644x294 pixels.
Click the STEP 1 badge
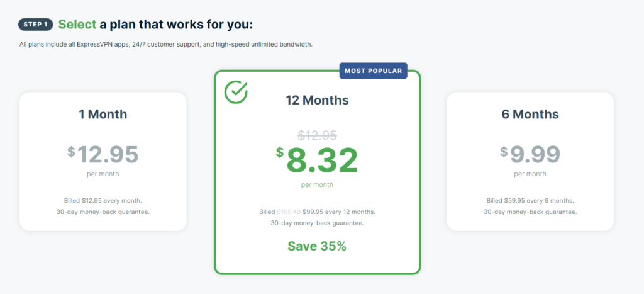(x=36, y=25)
